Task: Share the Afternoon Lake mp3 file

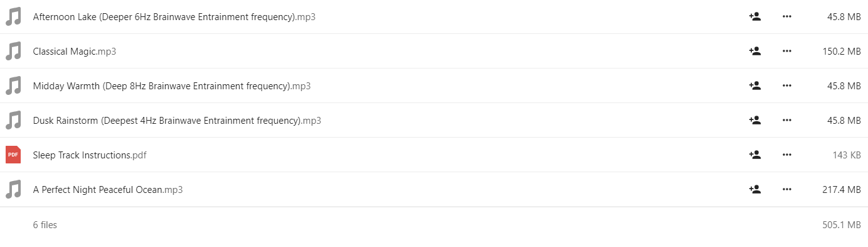Action: coord(755,17)
